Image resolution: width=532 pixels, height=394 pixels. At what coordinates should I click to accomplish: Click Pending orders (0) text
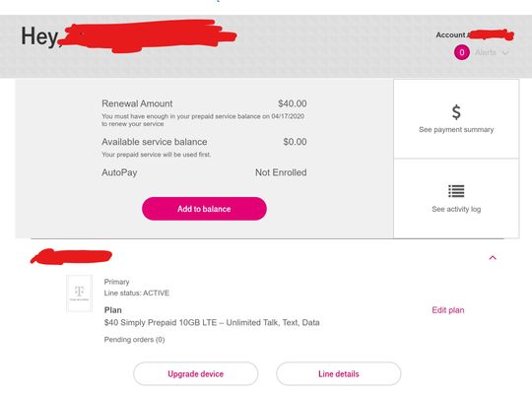(x=134, y=340)
